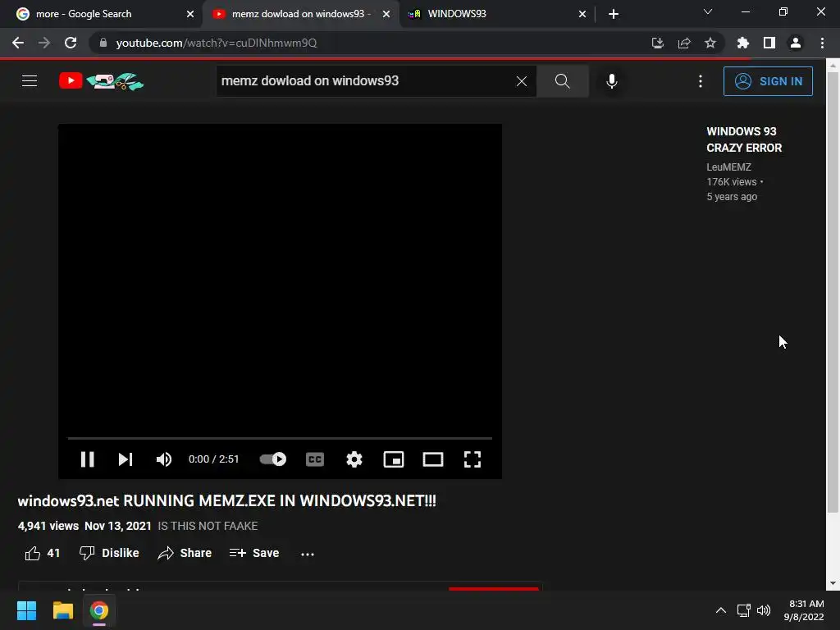This screenshot has width=840, height=630.
Task: Mute the video volume
Action: 164,459
